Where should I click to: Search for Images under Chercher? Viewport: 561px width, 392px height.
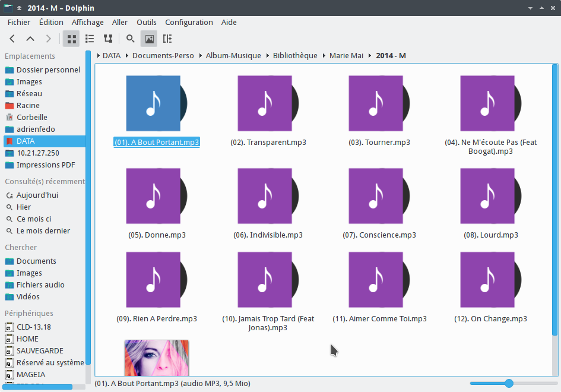point(45,273)
